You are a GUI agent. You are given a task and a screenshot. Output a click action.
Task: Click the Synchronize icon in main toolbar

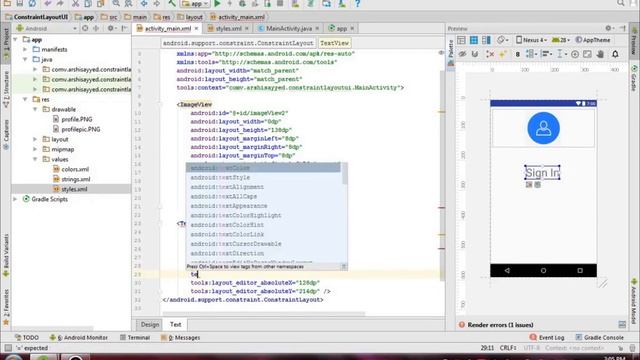click(32, 4)
